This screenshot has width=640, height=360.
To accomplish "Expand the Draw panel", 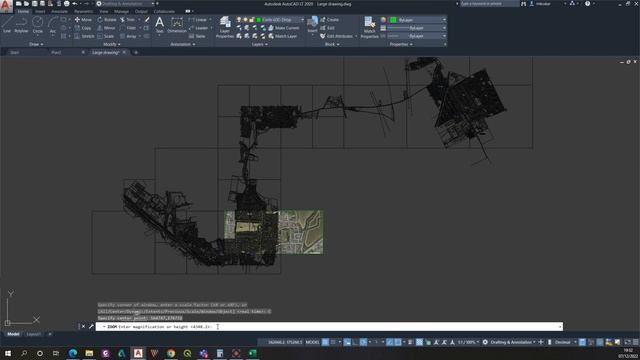I will coord(36,44).
